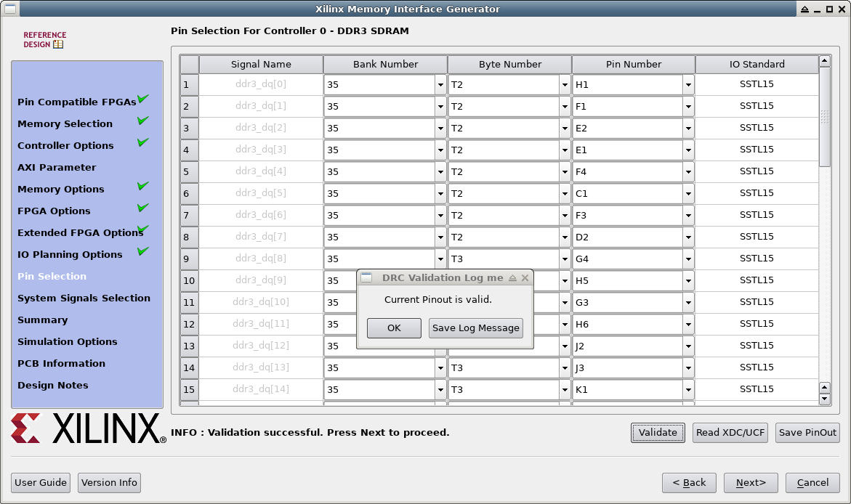The width and height of the screenshot is (851, 504).
Task: Open Bank Number dropdown for ddr3_dq[0]
Action: (440, 85)
